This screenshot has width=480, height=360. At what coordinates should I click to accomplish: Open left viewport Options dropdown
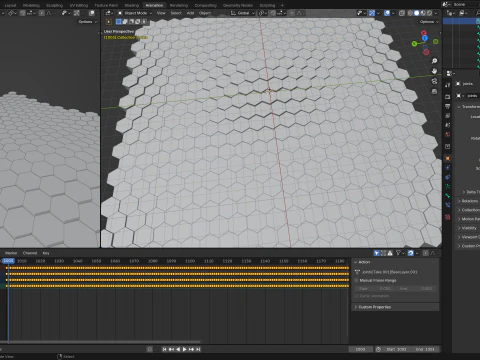click(x=88, y=22)
